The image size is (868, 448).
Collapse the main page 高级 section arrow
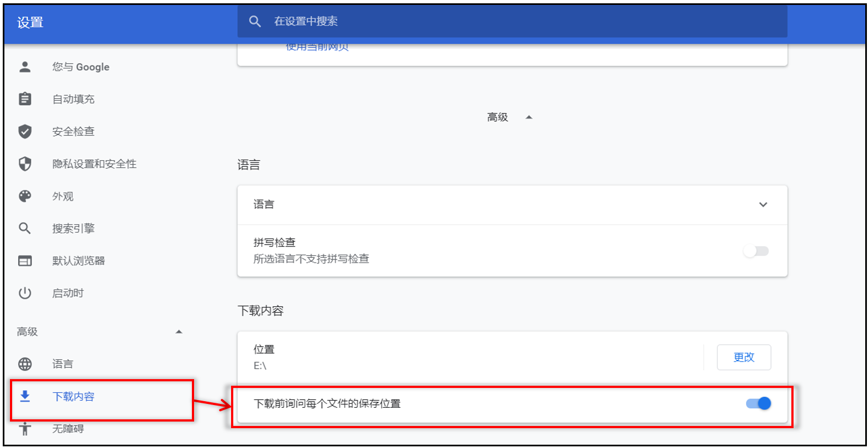(x=529, y=117)
